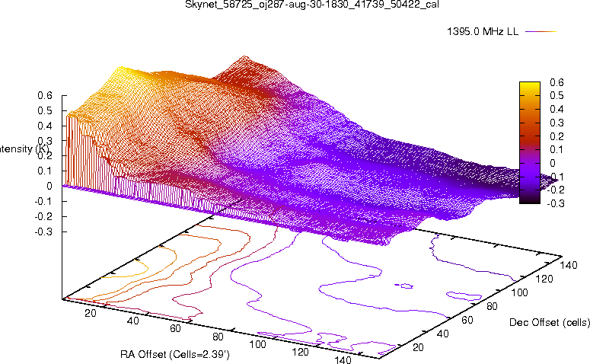Click the 0.3 label on the color bar
Viewport: 590px width, 364px height.
pos(557,123)
